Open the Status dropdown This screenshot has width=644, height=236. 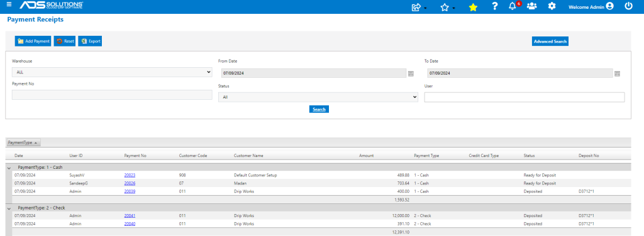[x=318, y=97]
